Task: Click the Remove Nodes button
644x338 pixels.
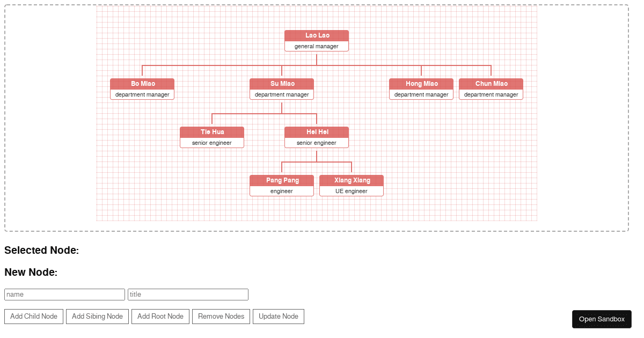Action: click(221, 317)
